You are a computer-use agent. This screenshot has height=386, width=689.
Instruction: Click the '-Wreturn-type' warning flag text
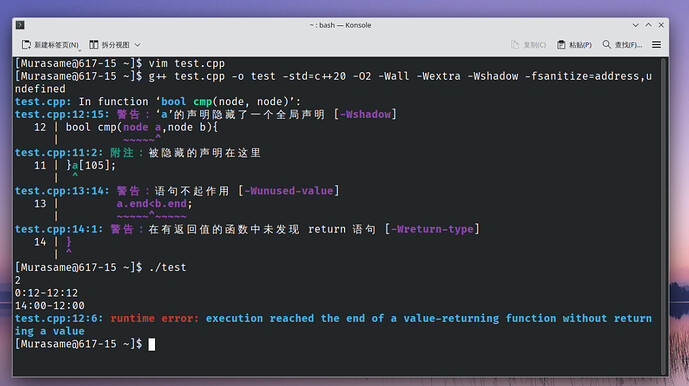pos(432,229)
